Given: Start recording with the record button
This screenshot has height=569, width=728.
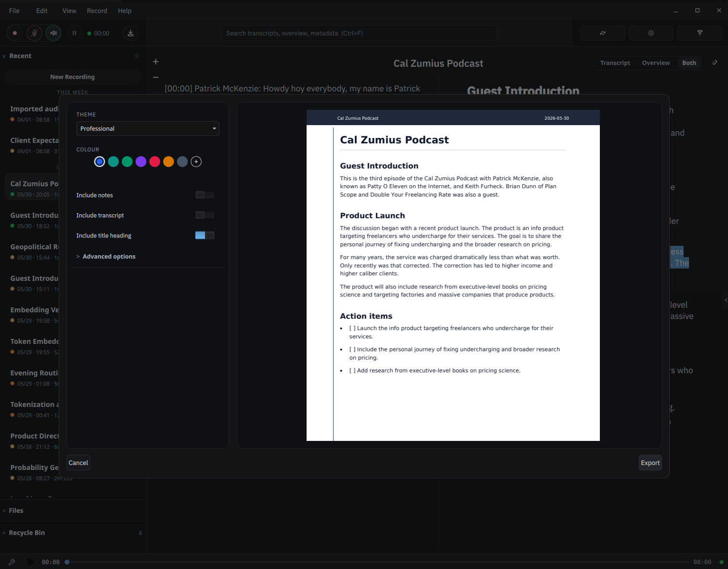Looking at the screenshot, I should (x=15, y=33).
